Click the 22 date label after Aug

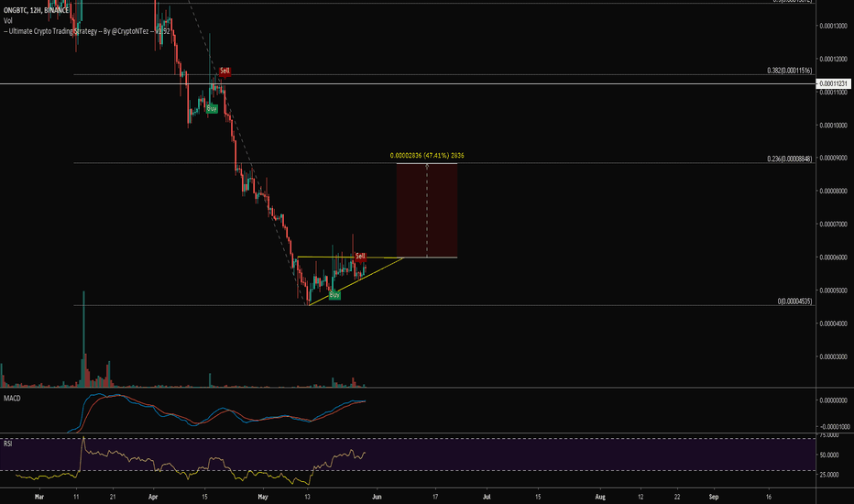coord(677,497)
